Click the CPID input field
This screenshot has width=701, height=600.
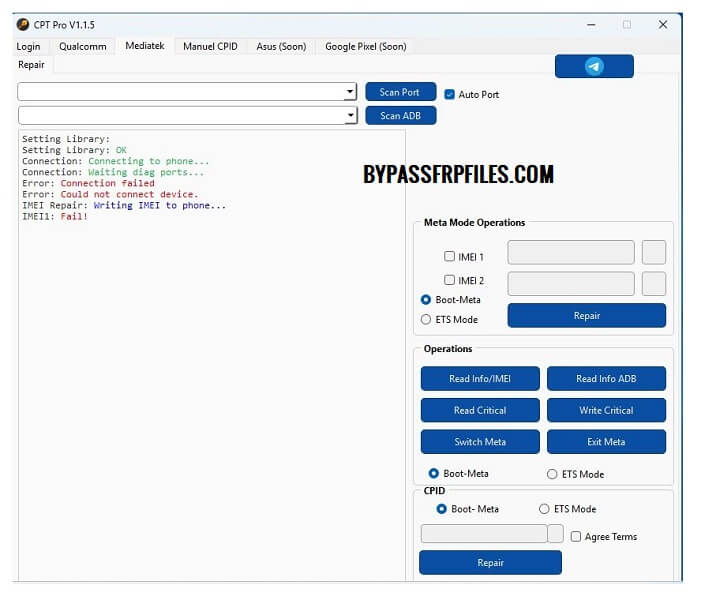point(484,533)
